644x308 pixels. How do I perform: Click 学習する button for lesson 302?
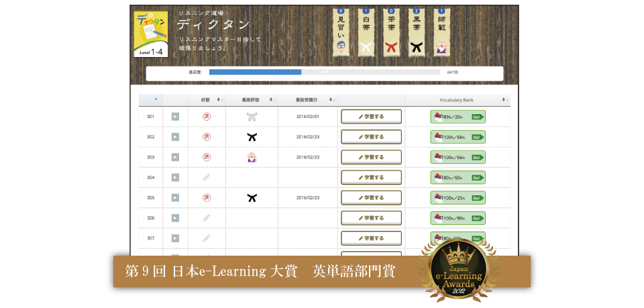(x=371, y=137)
